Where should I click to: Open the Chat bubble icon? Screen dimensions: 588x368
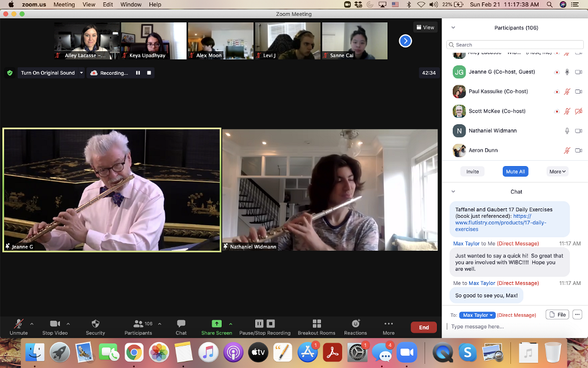tap(181, 323)
